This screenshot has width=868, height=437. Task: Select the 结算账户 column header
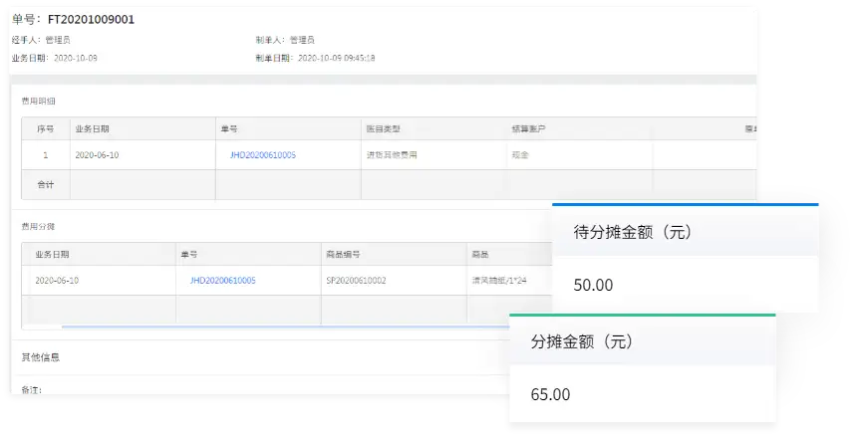(528, 129)
